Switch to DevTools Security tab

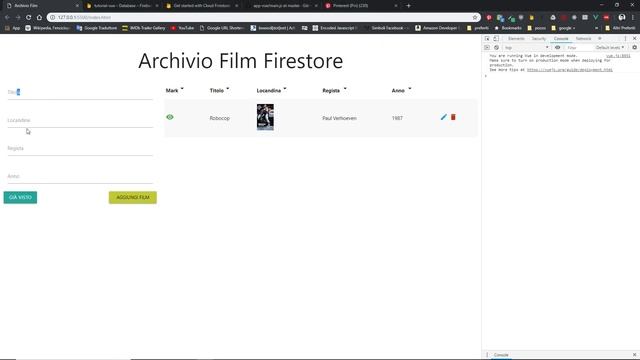pyautogui.click(x=539, y=38)
